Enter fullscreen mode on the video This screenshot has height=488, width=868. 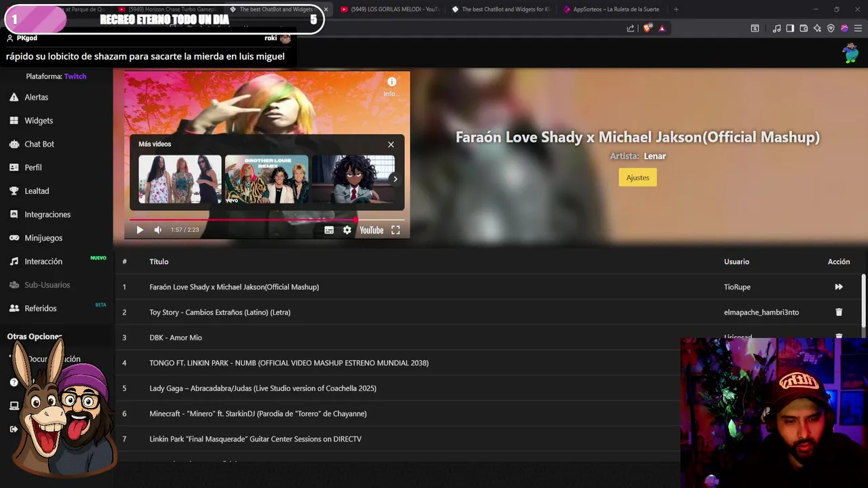(x=395, y=230)
